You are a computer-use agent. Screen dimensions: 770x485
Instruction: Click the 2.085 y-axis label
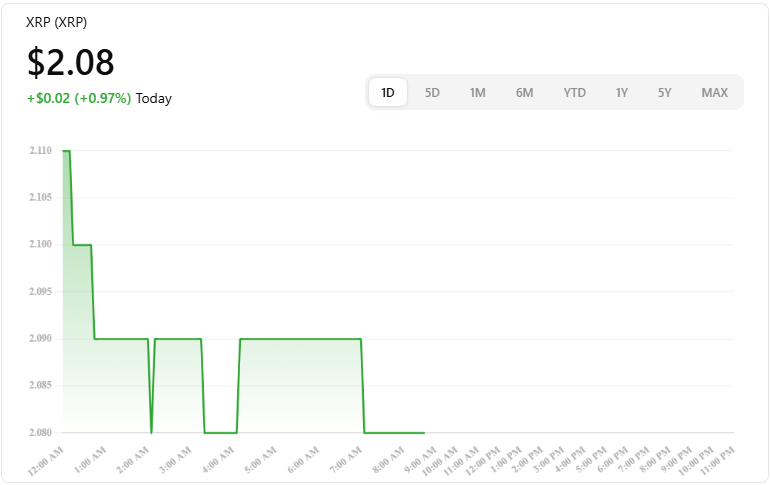pos(40,385)
